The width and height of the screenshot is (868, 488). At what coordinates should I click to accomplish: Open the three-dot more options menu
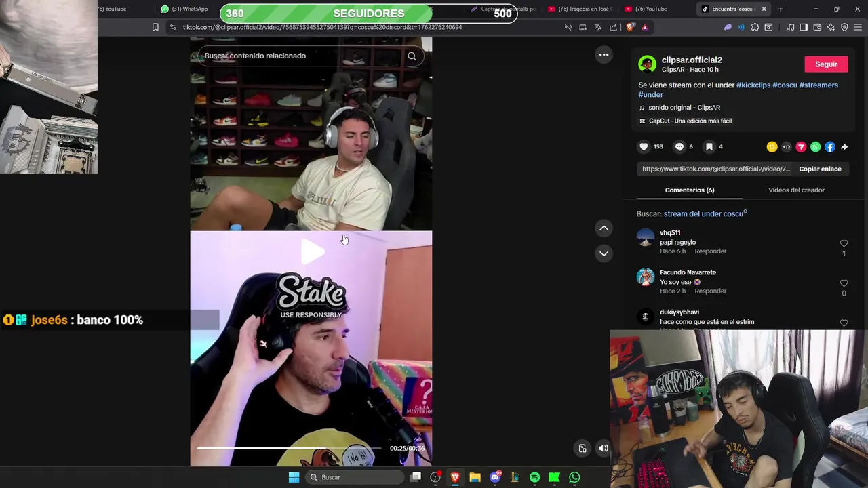click(604, 55)
